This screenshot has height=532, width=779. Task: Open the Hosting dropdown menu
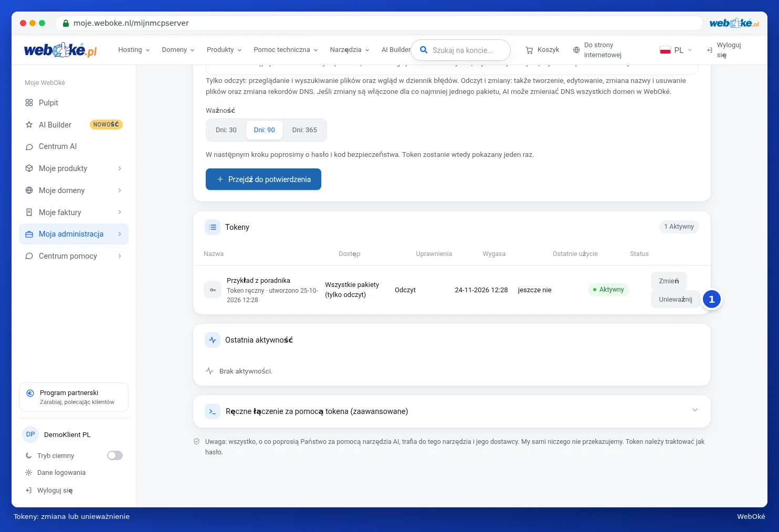tap(134, 50)
